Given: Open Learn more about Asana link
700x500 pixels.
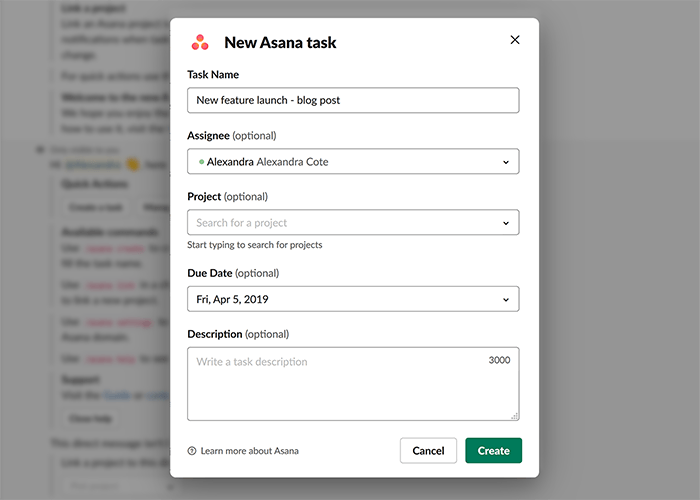Looking at the screenshot, I should [x=250, y=451].
